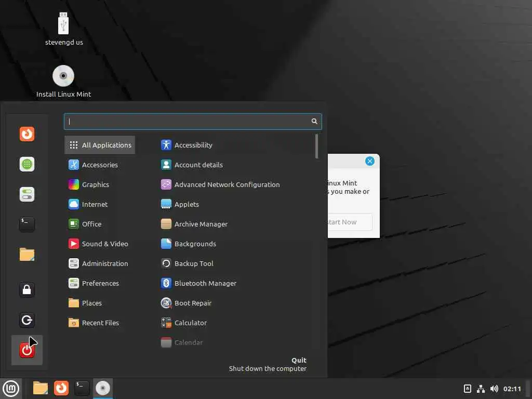Image resolution: width=532 pixels, height=399 pixels.
Task: Click the red Quit power button
Action: [27, 350]
